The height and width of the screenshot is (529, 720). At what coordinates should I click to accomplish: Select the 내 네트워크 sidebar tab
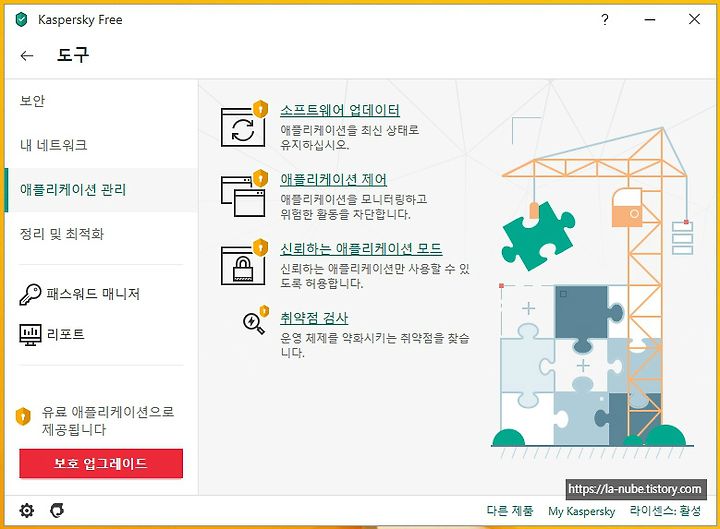tap(101, 145)
